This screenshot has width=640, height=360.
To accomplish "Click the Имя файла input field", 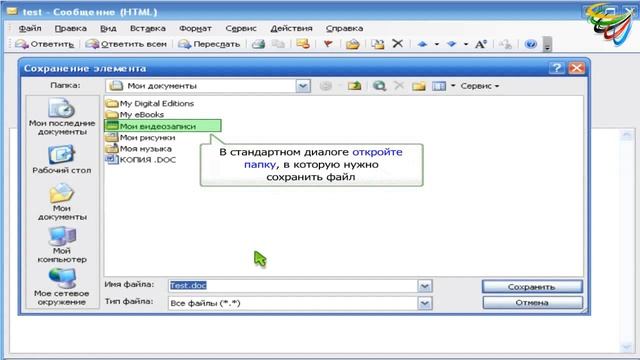I will coord(293,286).
